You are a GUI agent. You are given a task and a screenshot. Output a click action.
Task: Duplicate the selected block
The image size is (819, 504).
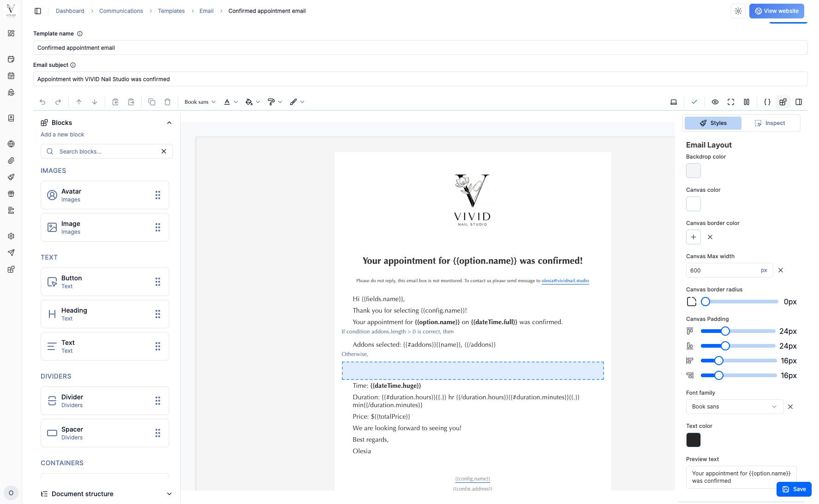pos(152,102)
